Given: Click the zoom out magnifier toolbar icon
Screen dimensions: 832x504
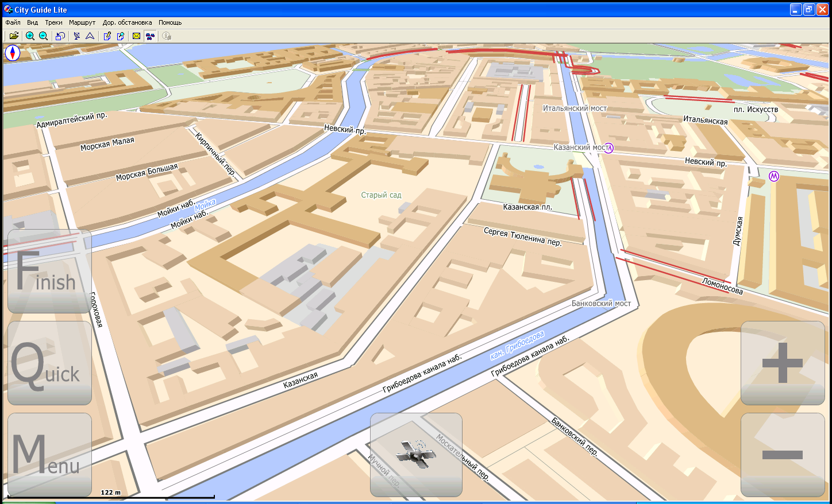Looking at the screenshot, I should click(x=43, y=36).
